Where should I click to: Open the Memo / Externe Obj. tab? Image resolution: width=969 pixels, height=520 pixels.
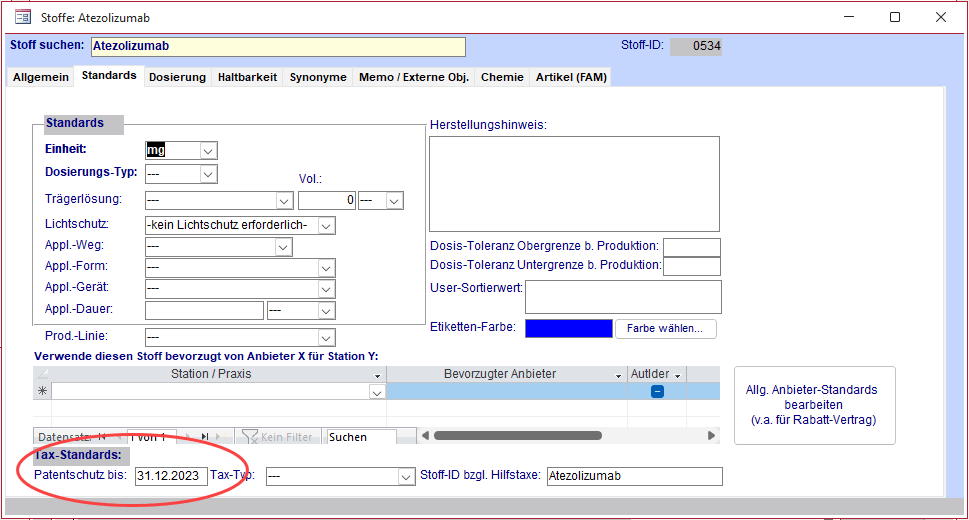point(414,77)
